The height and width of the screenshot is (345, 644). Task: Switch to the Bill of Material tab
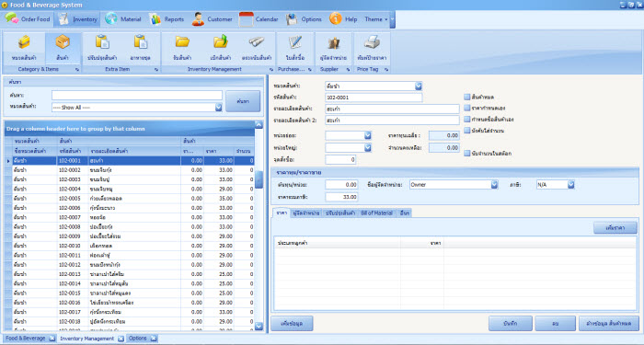point(376,213)
